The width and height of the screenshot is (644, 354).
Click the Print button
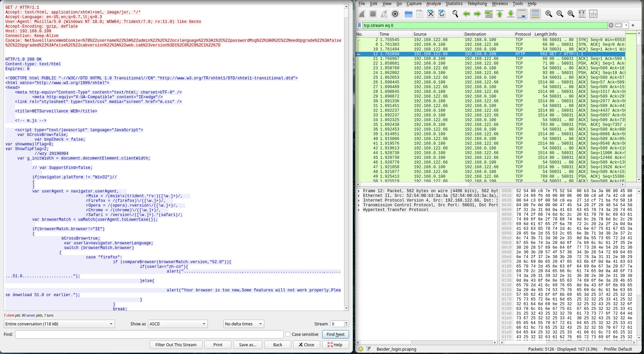[218, 345]
